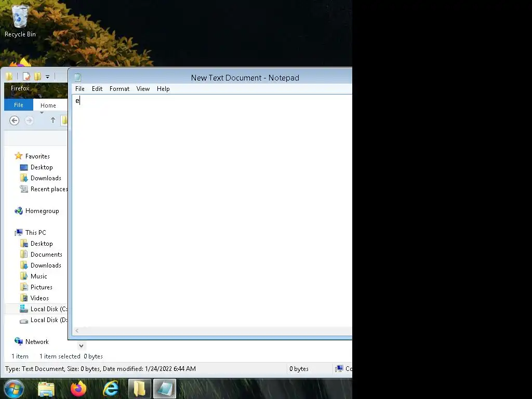Screen dimensions: 532x399
Task: Click the Homegroup globe icon
Action: 18,211
